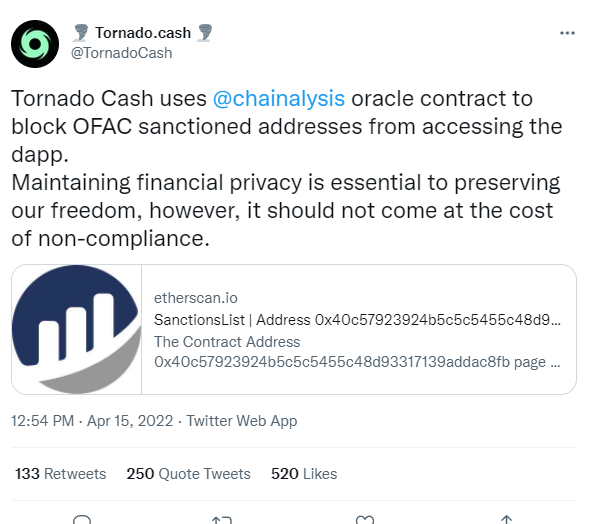Click the tornado emoji after the name
The height and width of the screenshot is (524, 591).
(205, 32)
